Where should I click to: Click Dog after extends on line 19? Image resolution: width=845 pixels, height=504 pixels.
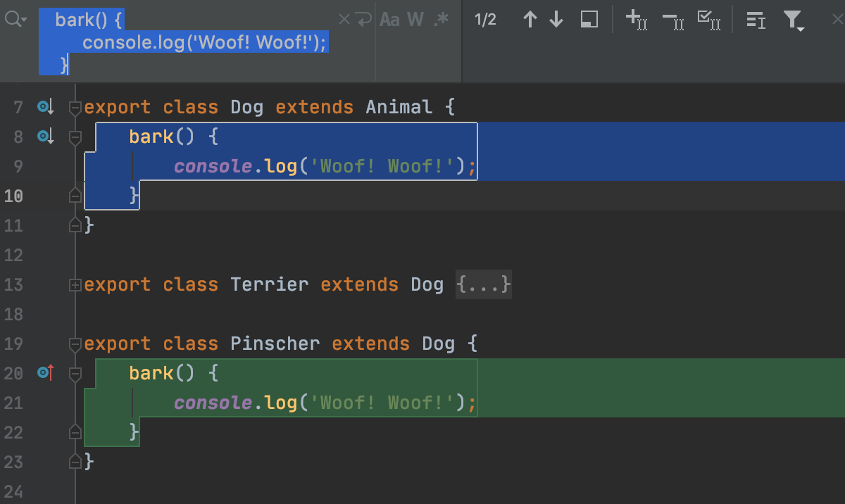coord(439,344)
